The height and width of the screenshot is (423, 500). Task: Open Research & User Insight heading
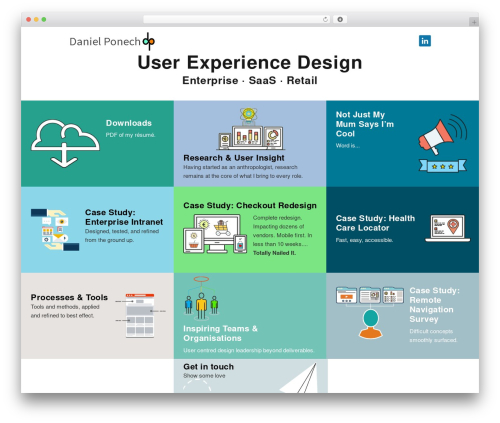click(234, 158)
